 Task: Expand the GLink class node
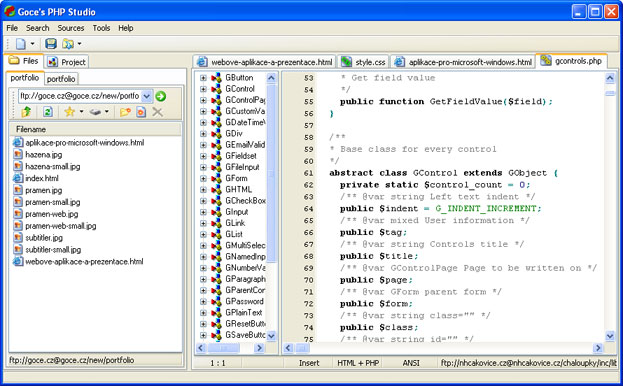click(203, 223)
